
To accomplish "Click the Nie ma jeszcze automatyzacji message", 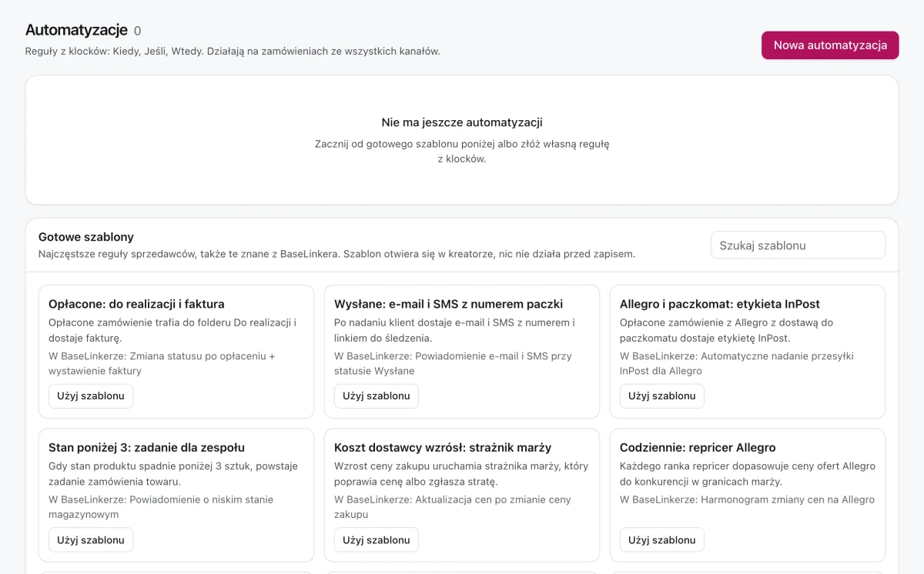I will point(462,122).
